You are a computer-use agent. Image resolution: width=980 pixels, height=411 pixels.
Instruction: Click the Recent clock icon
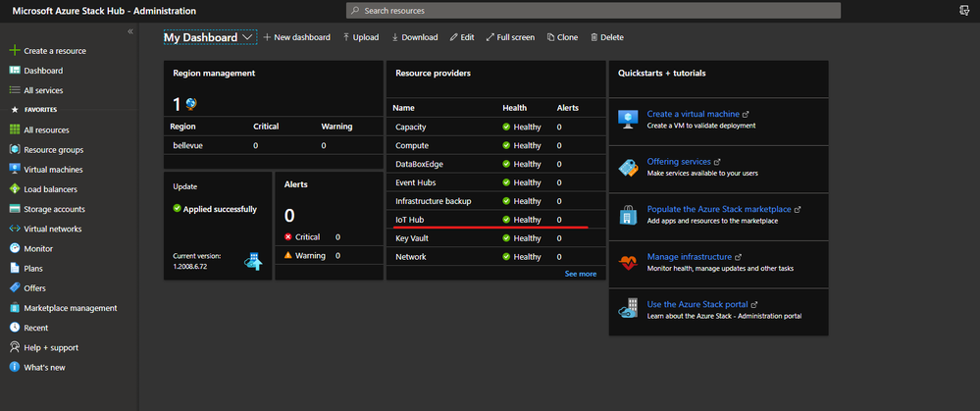pos(15,328)
